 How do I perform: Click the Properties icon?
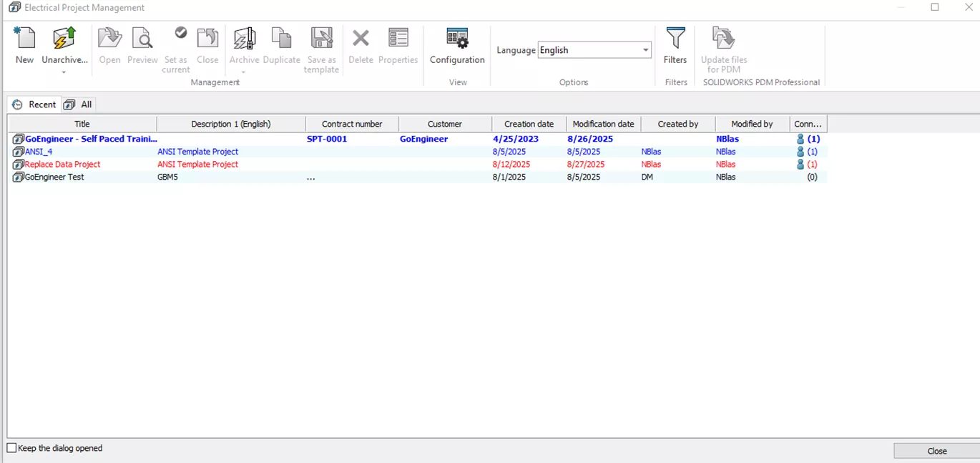pyautogui.click(x=398, y=39)
